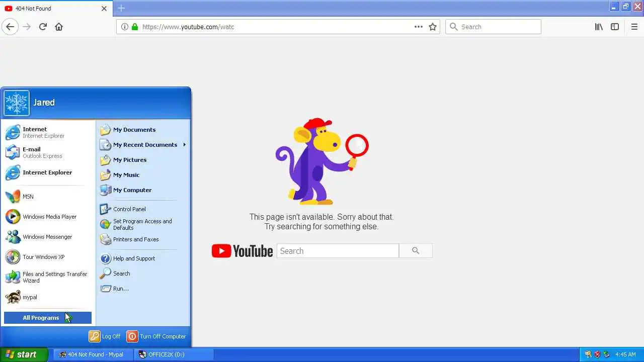Screen dimensions: 644x362
Task: Click the YouTube logo on the page
Action: pyautogui.click(x=242, y=251)
